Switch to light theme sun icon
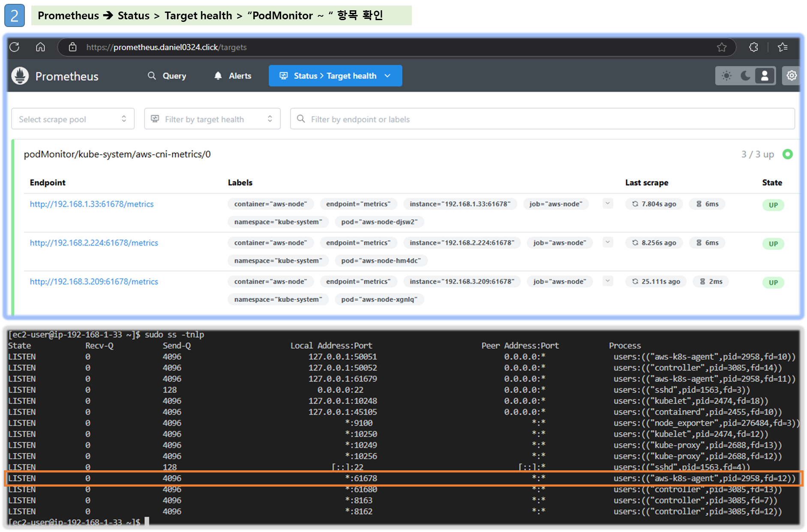807x532 pixels. point(726,76)
